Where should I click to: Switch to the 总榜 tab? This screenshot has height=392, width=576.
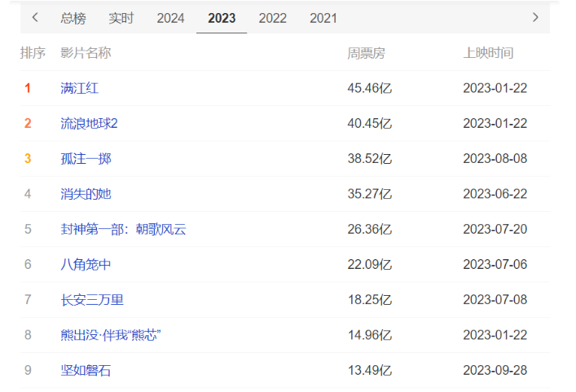(73, 18)
